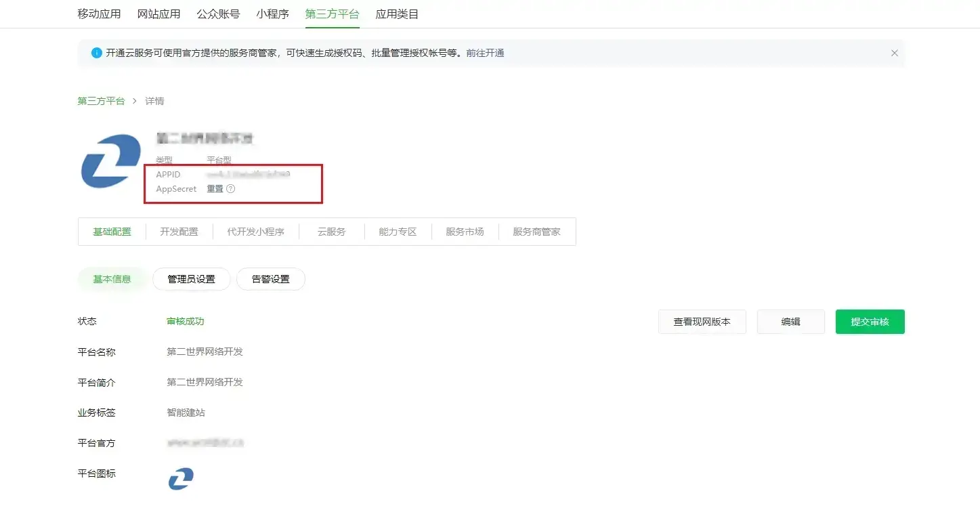Click the large platform logo image
Image resolution: width=980 pixels, height=508 pixels.
(110, 161)
